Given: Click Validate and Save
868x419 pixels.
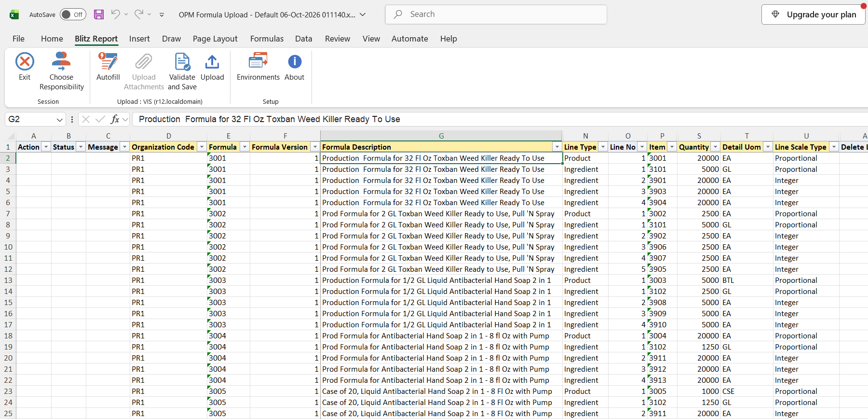Looking at the screenshot, I should pos(182,71).
